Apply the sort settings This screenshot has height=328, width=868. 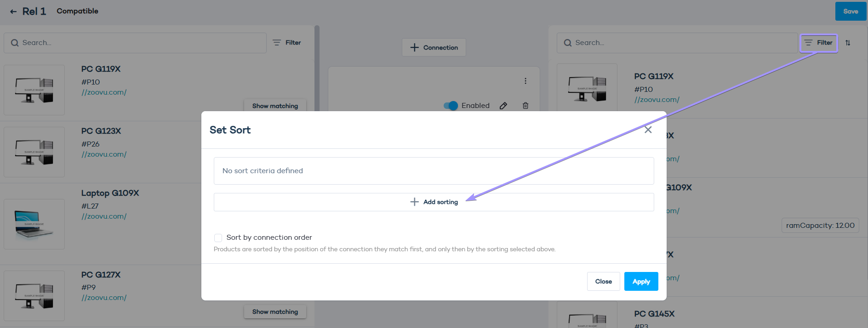[x=641, y=282]
